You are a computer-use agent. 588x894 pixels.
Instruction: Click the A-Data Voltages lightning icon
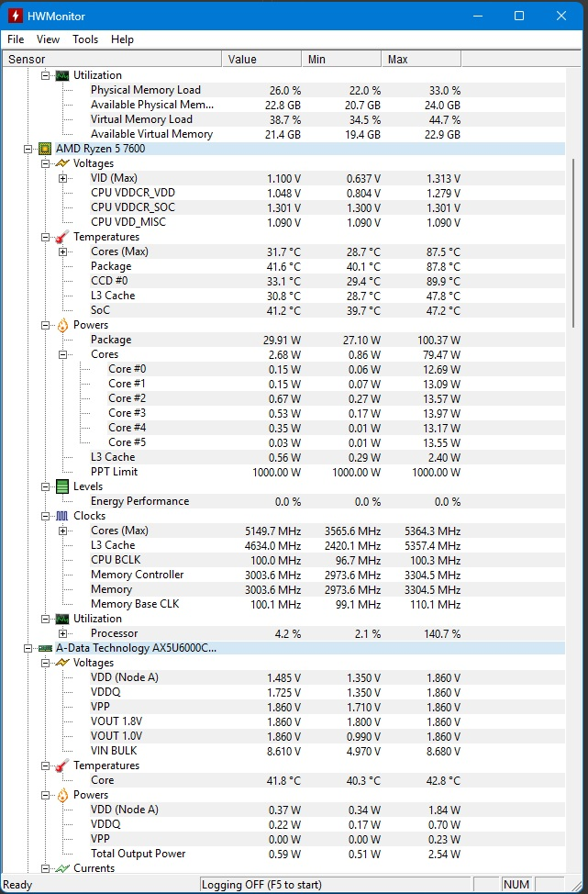(62, 663)
